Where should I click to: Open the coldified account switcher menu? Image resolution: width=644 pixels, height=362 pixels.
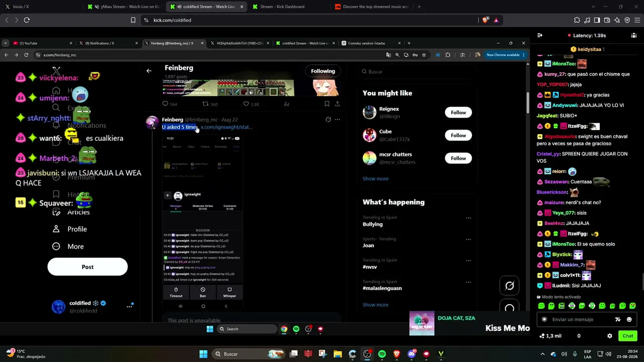point(129,307)
